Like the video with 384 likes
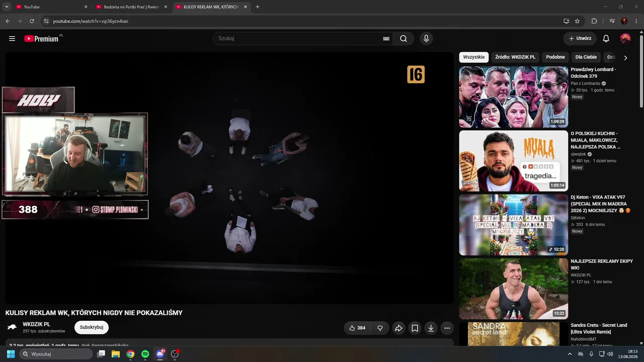Screen dimensions: 644x362 357,328
